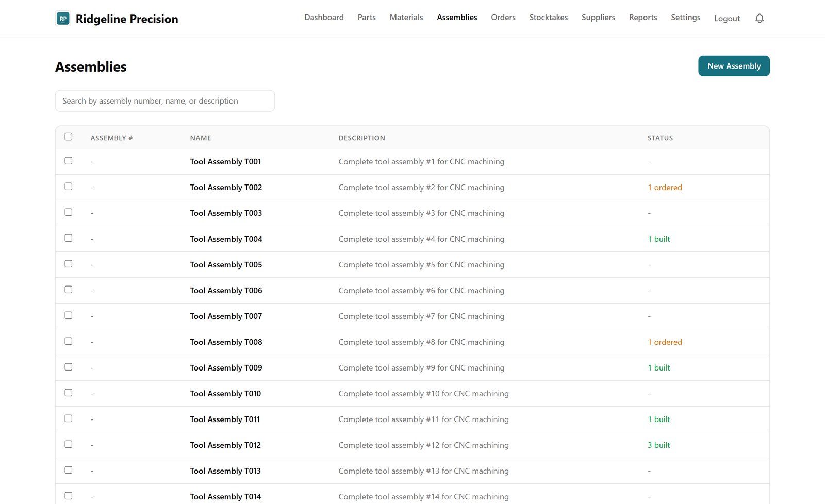Screen dimensions: 825x504
Task: Click 'Complete tool assembly #1 for CNC machining'
Action: coord(421,162)
